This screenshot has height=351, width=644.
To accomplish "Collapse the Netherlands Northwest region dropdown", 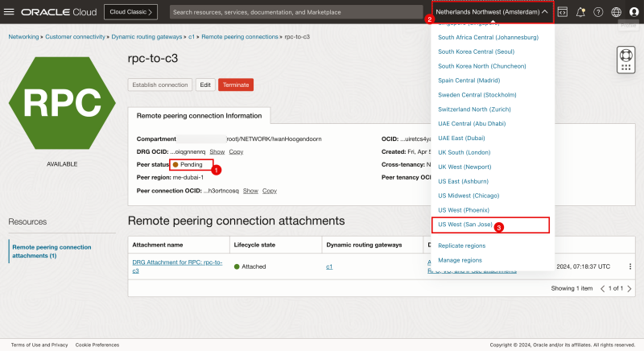I will pos(492,12).
